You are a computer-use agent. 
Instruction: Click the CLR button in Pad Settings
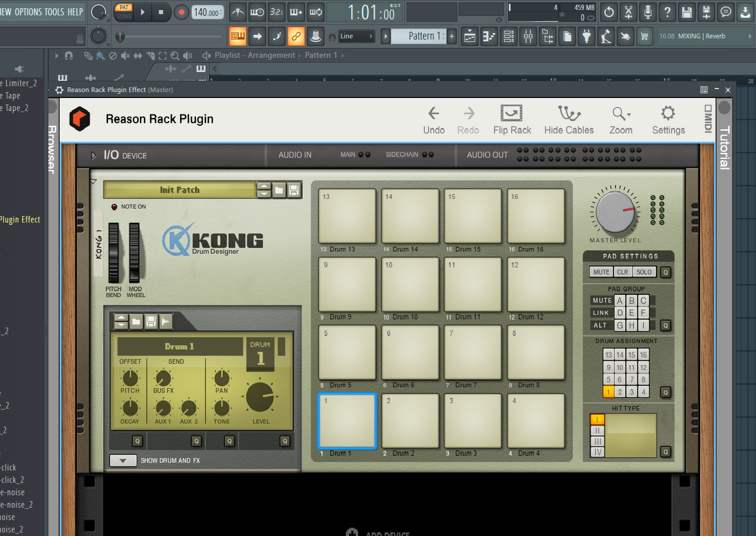coord(623,272)
